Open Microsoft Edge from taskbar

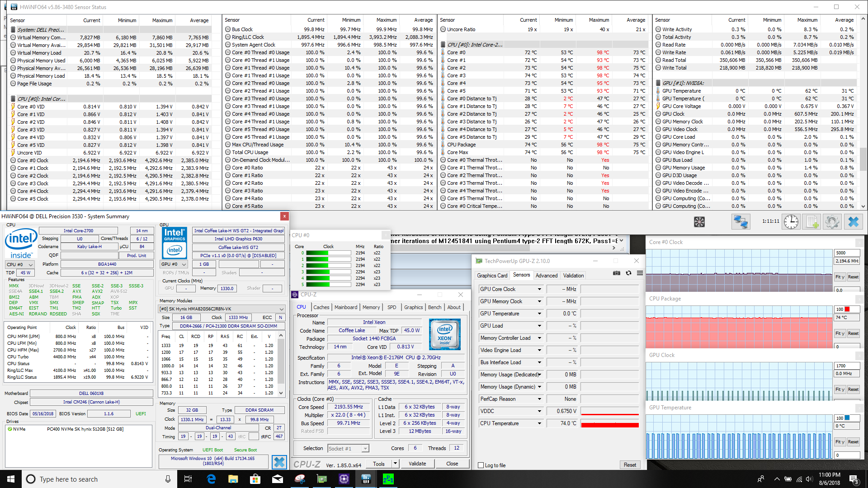click(211, 479)
